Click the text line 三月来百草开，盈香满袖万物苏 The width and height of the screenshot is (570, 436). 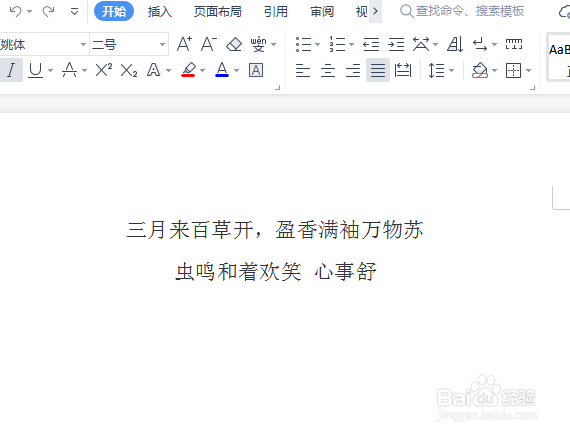tap(275, 230)
